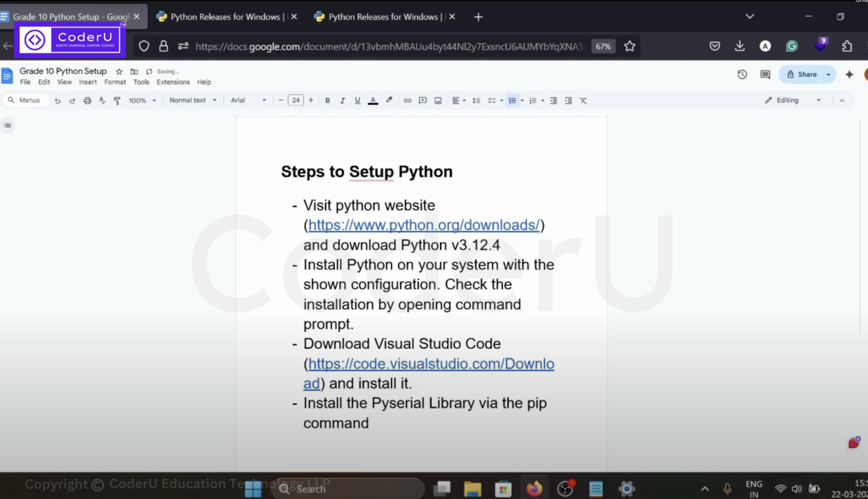Viewport: 868px width, 499px height.
Task: Toggle Bold formatting
Action: click(x=328, y=101)
